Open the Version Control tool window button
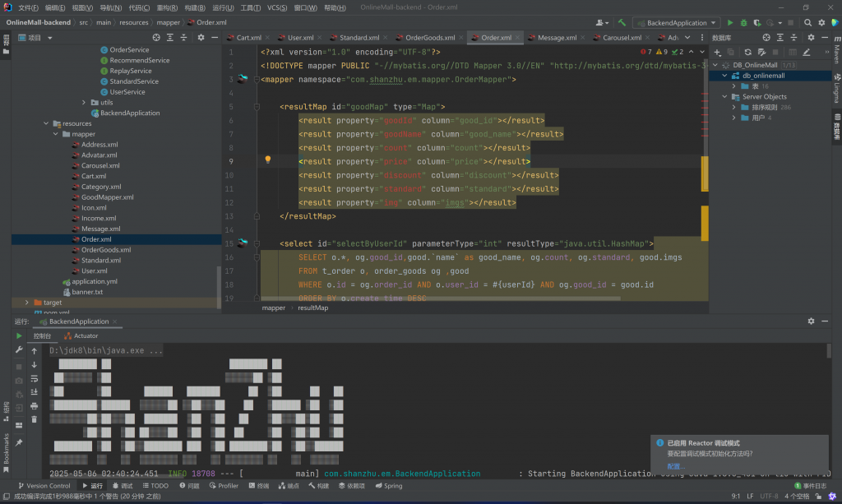Screen dimensions: 842x504 click(x=44, y=486)
